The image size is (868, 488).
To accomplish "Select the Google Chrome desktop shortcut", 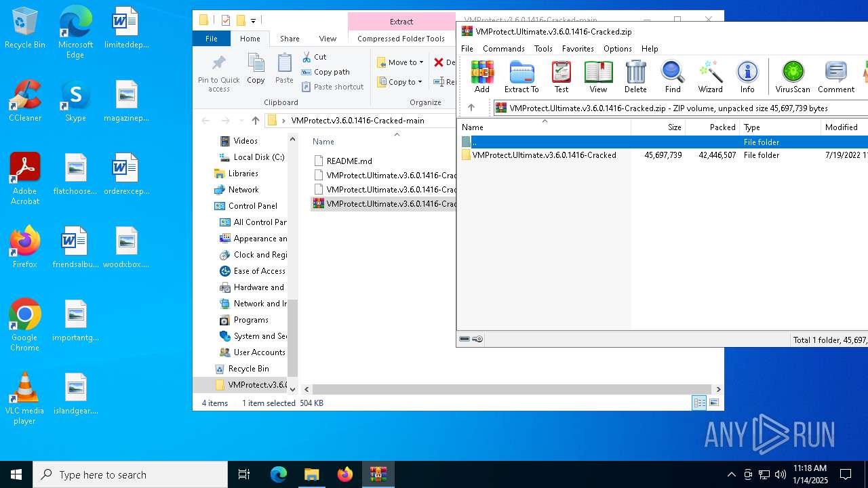I will tap(24, 325).
